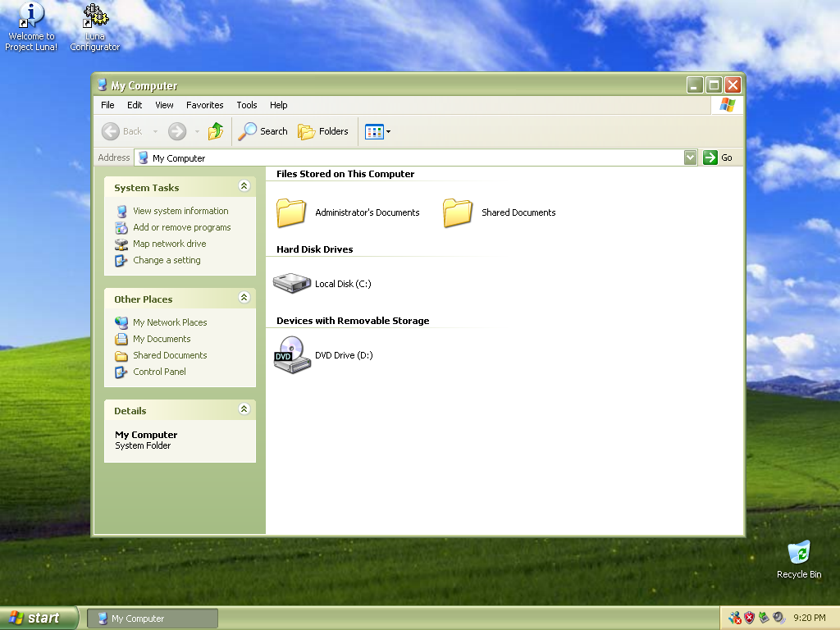Select the Local Disk (C:) icon
This screenshot has height=630, width=840.
point(292,284)
